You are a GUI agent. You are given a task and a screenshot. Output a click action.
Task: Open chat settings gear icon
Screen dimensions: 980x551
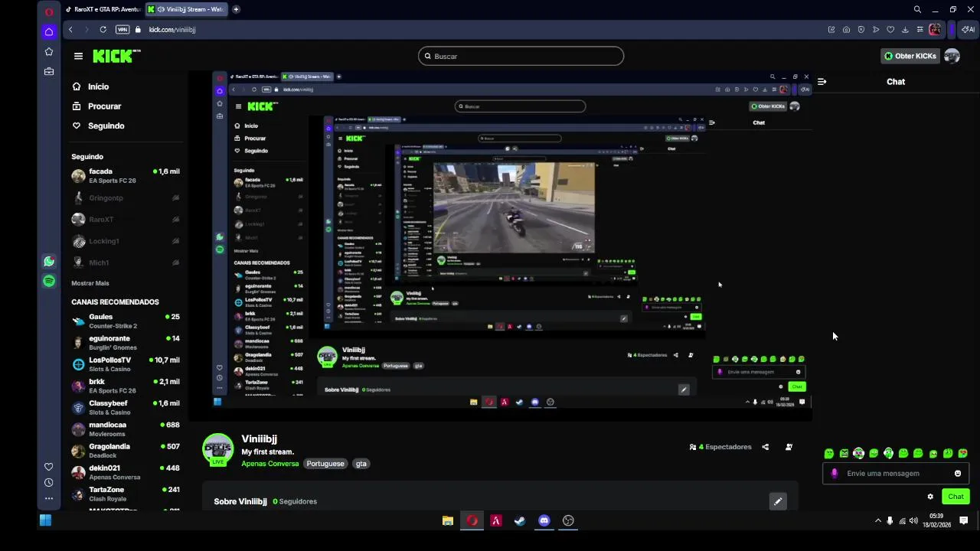(x=930, y=497)
